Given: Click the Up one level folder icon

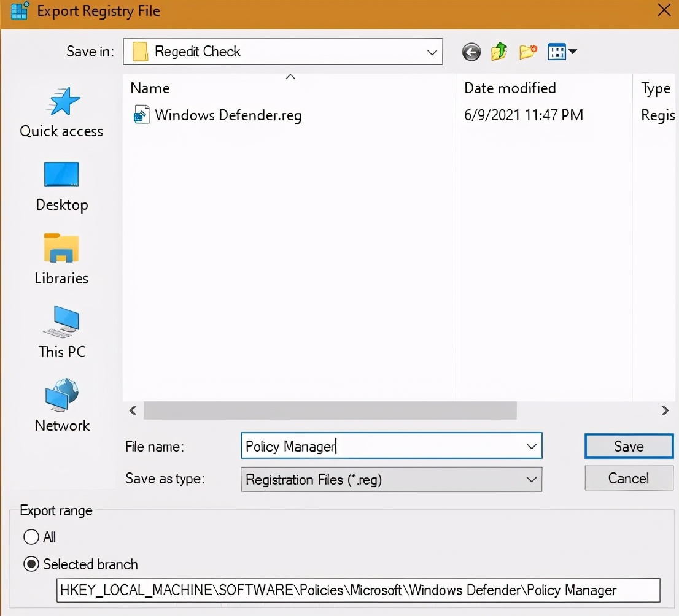Looking at the screenshot, I should 499,52.
